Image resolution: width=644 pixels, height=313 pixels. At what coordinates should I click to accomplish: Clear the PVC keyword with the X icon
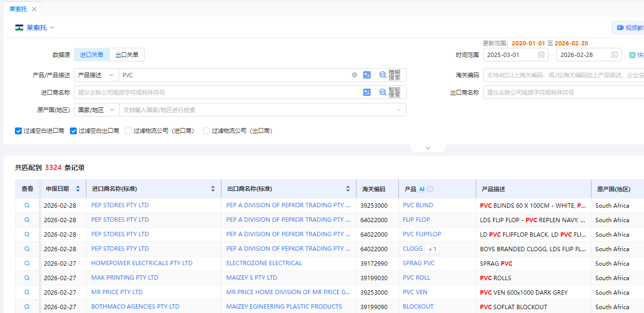tap(355, 75)
